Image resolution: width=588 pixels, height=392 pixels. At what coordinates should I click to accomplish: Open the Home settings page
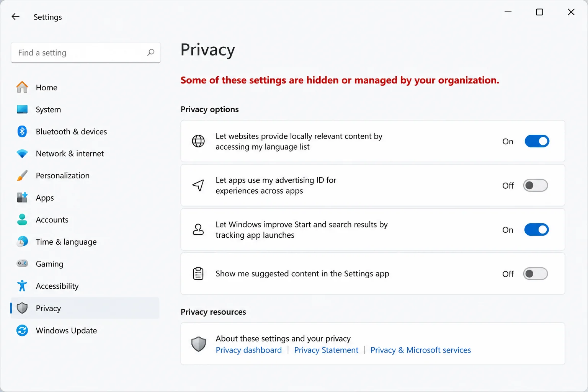[x=85, y=87]
